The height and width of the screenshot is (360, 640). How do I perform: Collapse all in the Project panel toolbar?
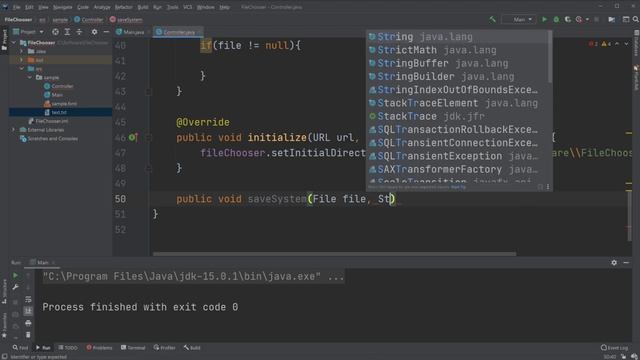point(79,31)
